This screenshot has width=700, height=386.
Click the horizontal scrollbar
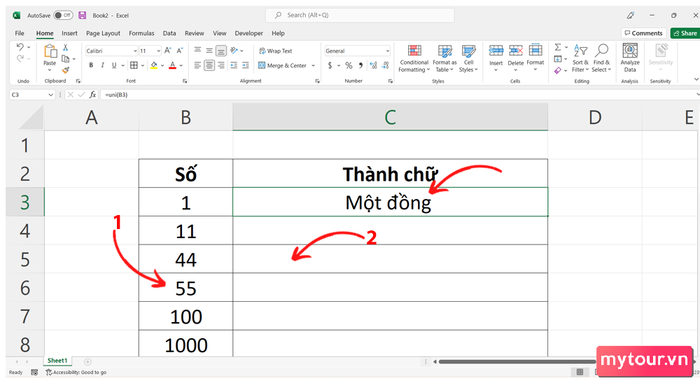coord(518,361)
